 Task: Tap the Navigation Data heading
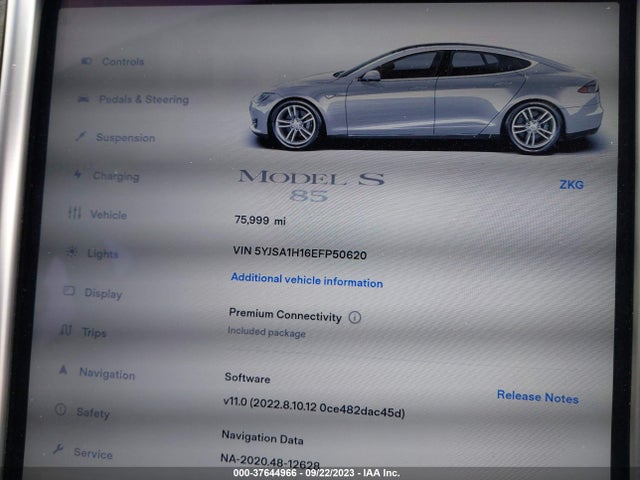(x=262, y=438)
